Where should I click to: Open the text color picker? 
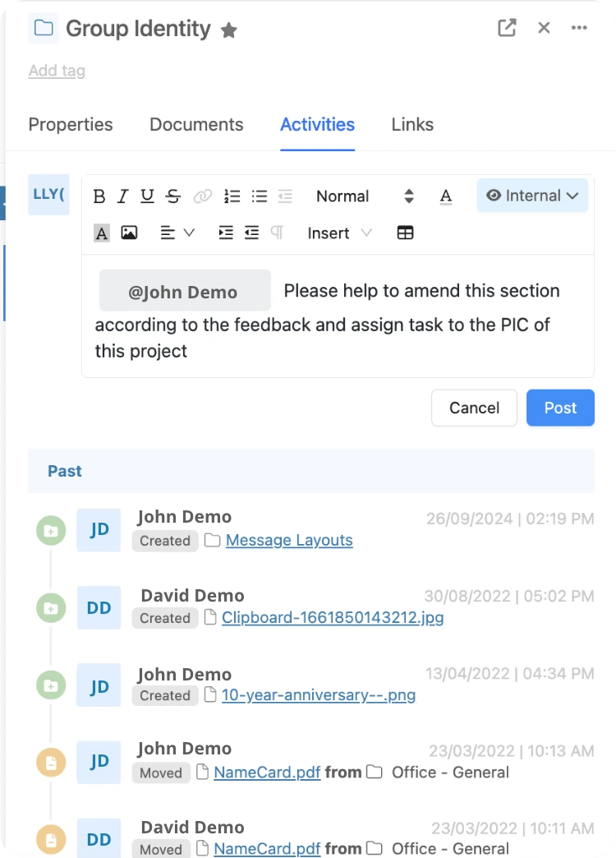[x=446, y=196]
